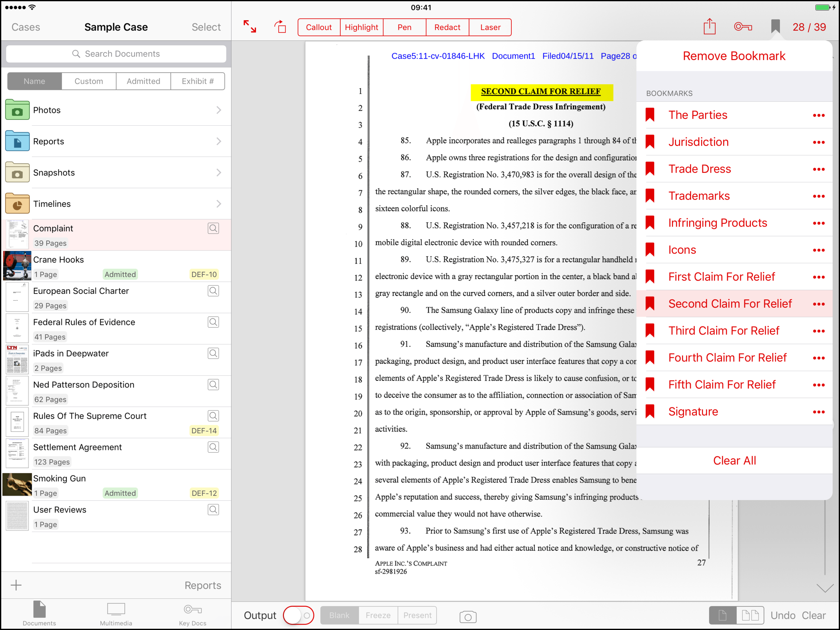
Task: Open the Photos folder icon
Action: click(x=17, y=110)
